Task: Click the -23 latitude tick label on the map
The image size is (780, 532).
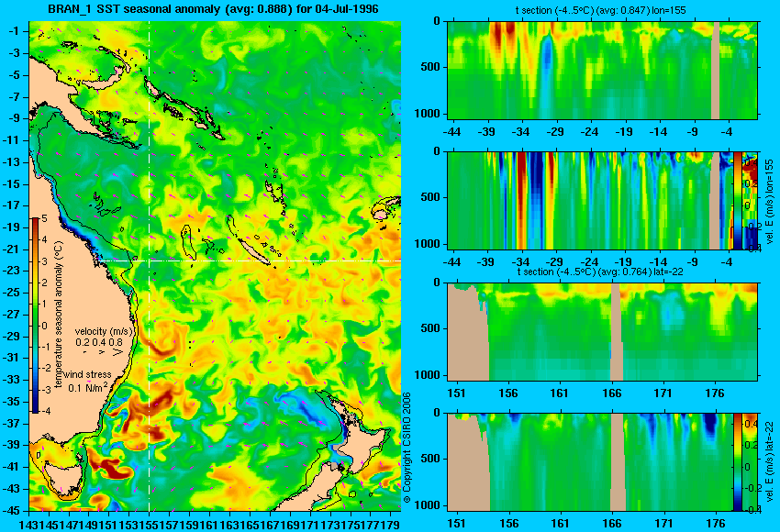Action: click(x=12, y=271)
